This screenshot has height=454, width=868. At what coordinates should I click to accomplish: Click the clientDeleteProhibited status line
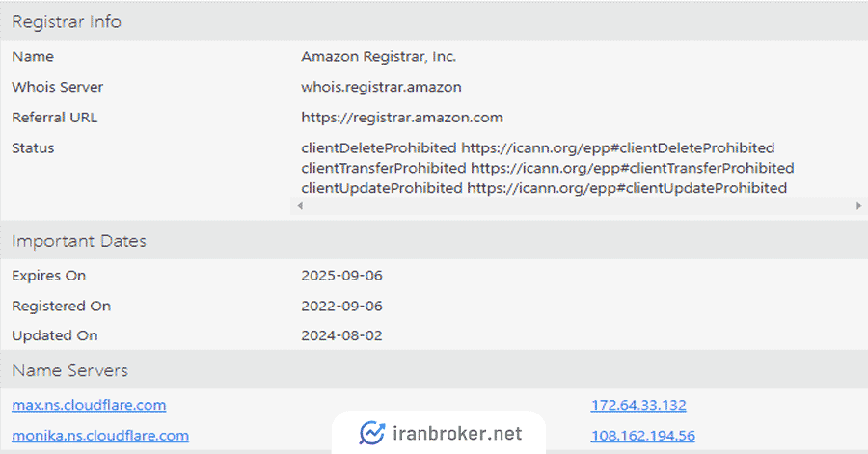(537, 147)
